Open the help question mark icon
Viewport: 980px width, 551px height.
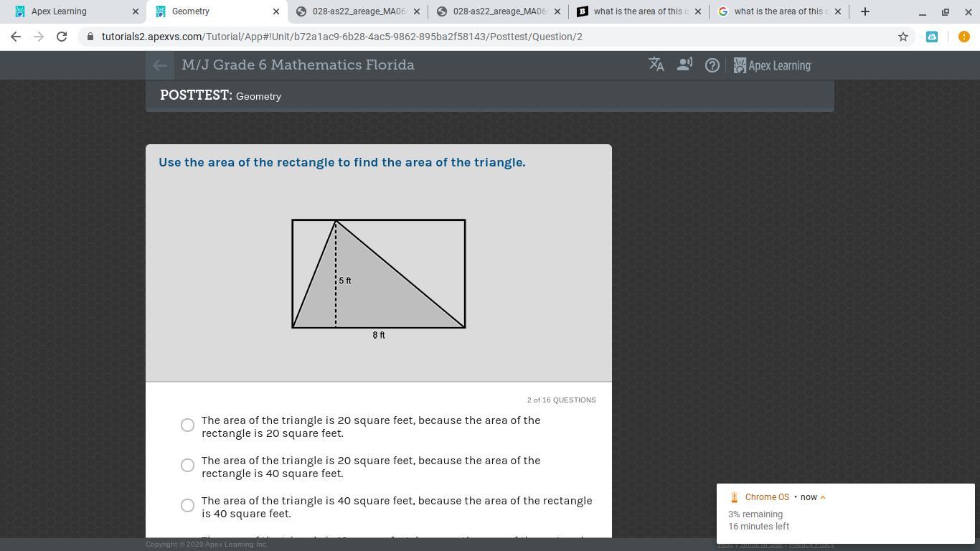click(x=712, y=65)
